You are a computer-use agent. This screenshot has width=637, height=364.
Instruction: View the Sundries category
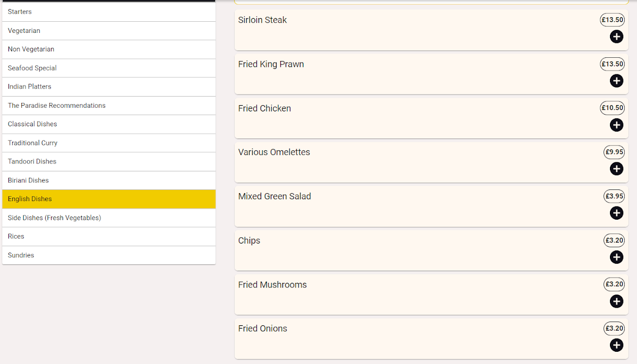point(109,255)
